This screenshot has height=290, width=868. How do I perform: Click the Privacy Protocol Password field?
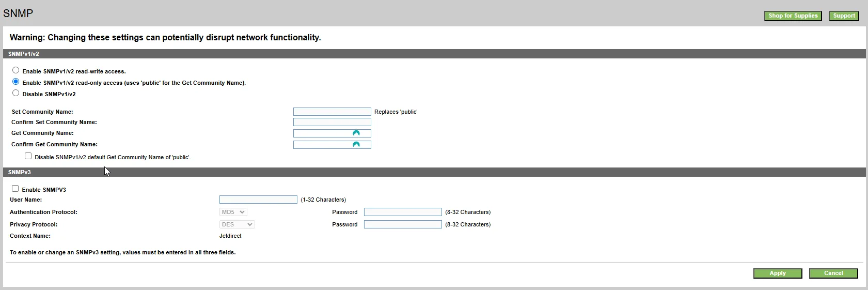[x=403, y=224]
